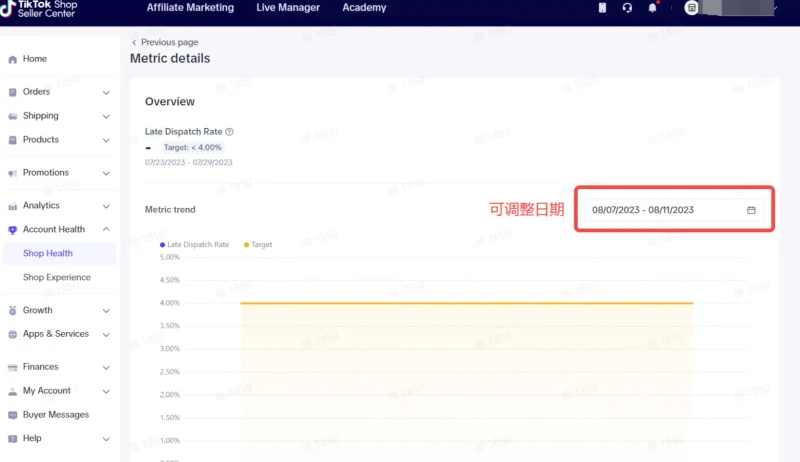The width and height of the screenshot is (800, 462).
Task: Click the 4.00% y-axis label
Action: (x=170, y=303)
